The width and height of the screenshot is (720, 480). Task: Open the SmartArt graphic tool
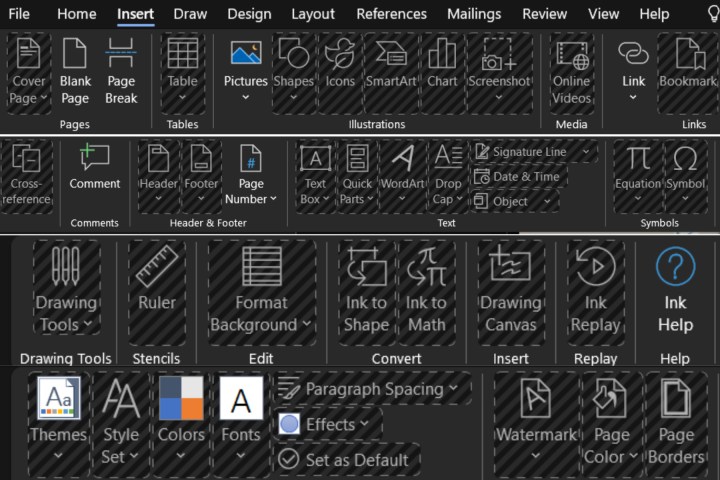tap(391, 70)
